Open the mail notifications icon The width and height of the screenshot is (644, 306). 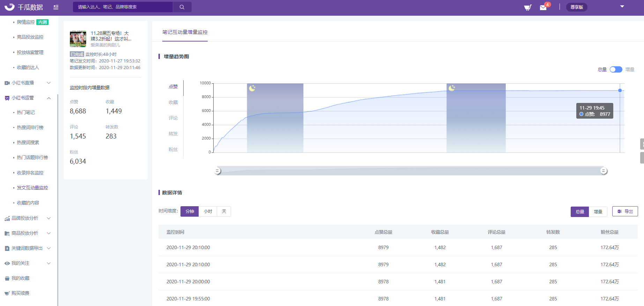click(543, 7)
